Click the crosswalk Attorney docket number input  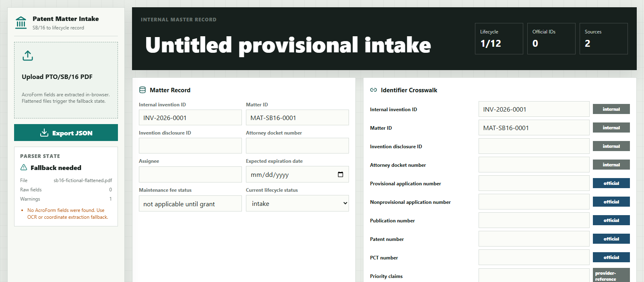[x=534, y=165]
